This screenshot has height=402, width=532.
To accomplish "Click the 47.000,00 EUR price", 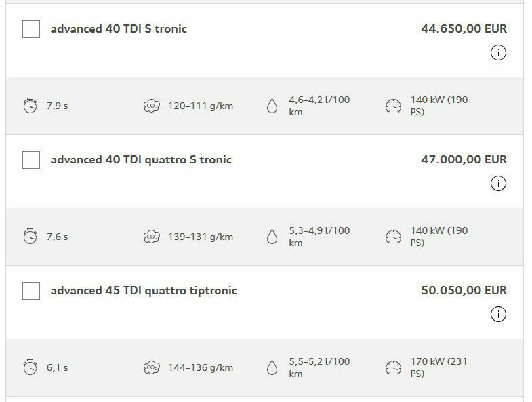I will 464,160.
